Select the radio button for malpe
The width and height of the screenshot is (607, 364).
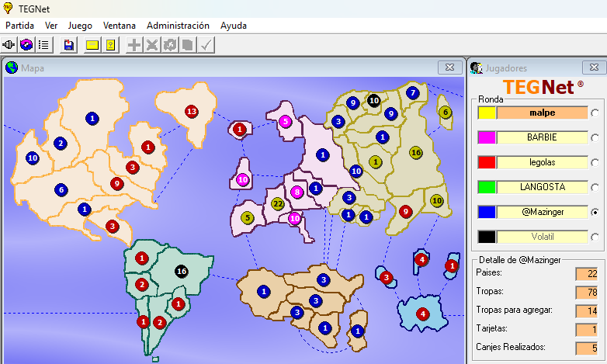595,113
